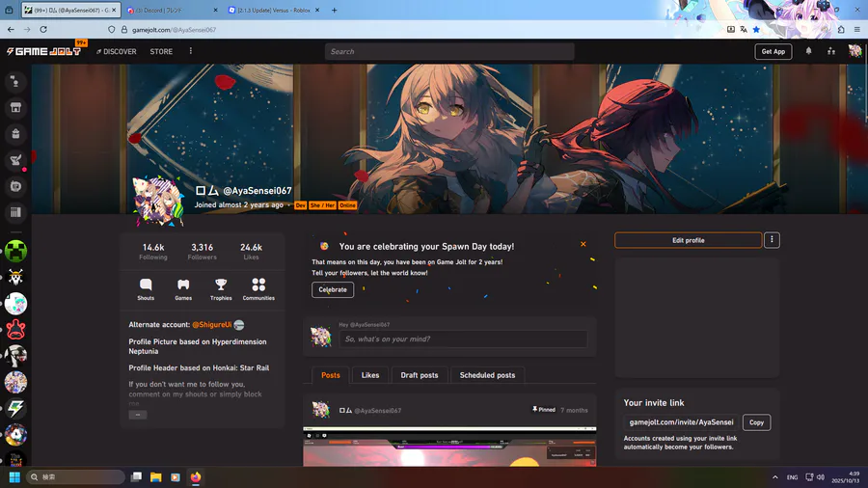Open the red cow-shaped community icon
This screenshot has height=488, width=868.
pos(15,330)
